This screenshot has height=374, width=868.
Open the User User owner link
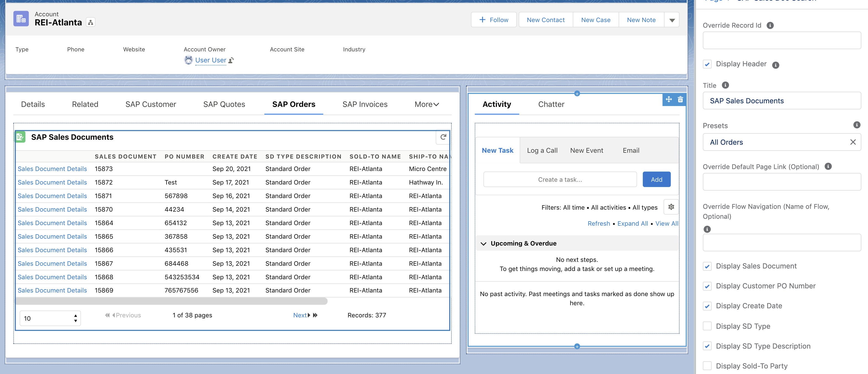211,60
